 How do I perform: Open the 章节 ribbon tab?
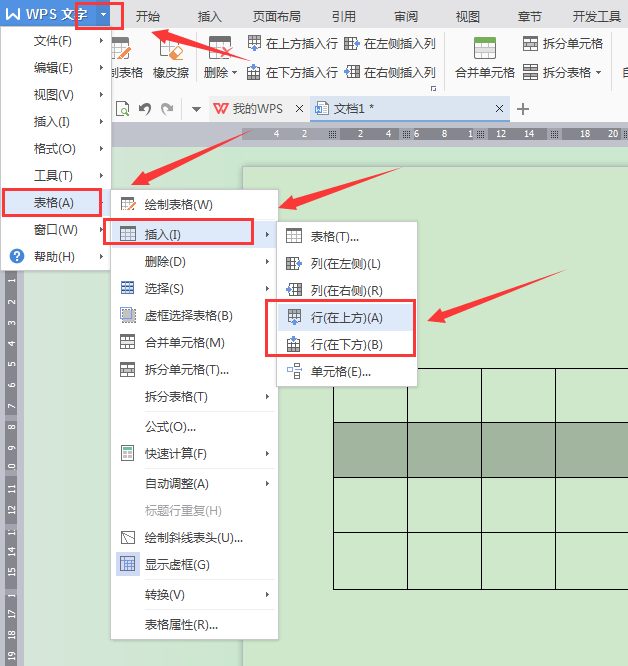tap(530, 17)
